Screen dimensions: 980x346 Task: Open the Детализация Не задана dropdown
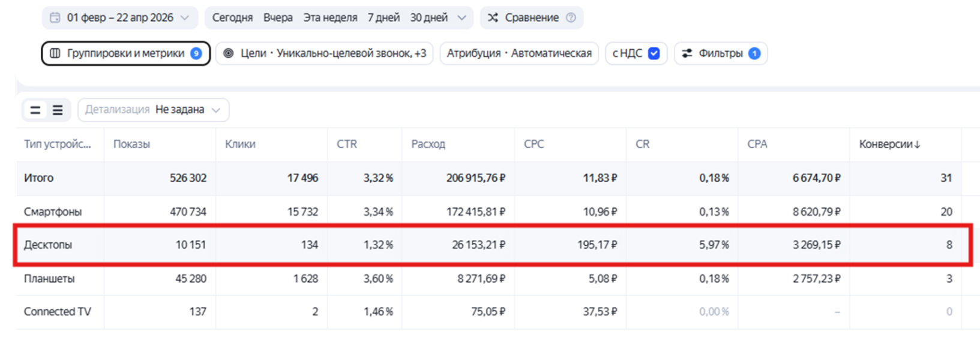point(154,110)
